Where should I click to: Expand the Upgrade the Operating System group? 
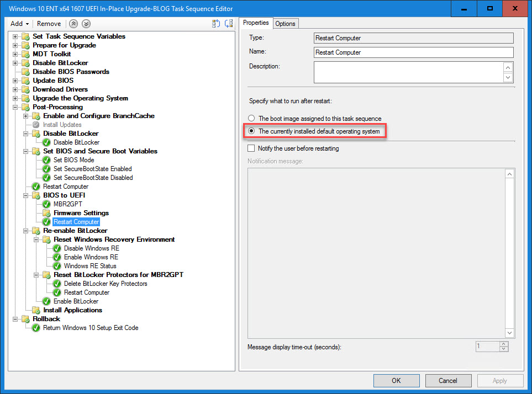16,98
